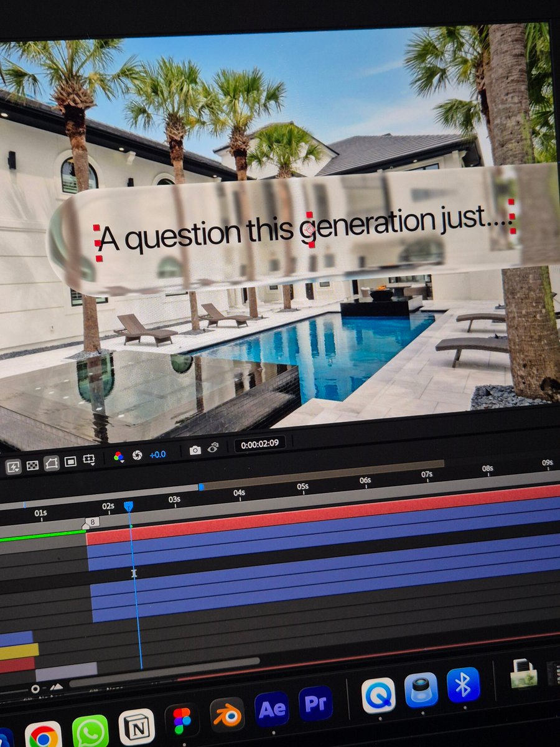
Task: Click the 04s mark on the time ruler
Action: [x=239, y=492]
